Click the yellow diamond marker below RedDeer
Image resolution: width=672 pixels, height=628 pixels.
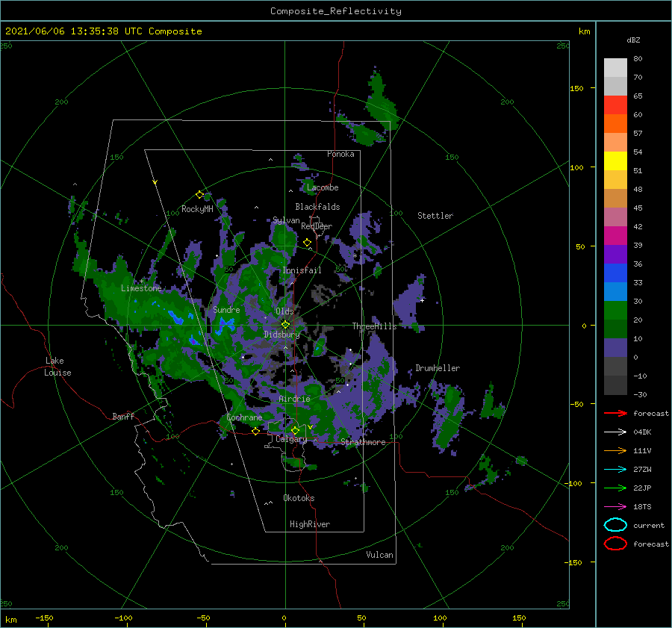(x=307, y=243)
